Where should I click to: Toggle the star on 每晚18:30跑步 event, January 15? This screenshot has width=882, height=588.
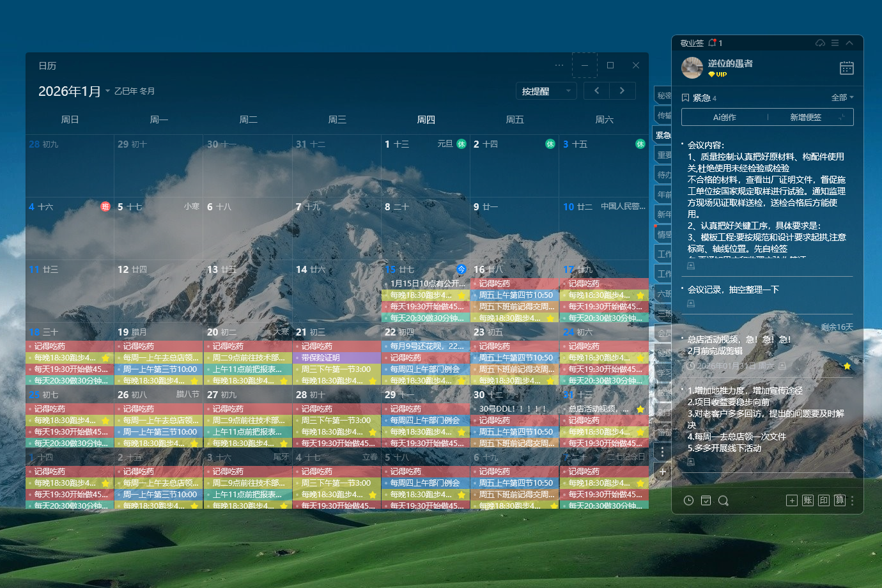461,295
